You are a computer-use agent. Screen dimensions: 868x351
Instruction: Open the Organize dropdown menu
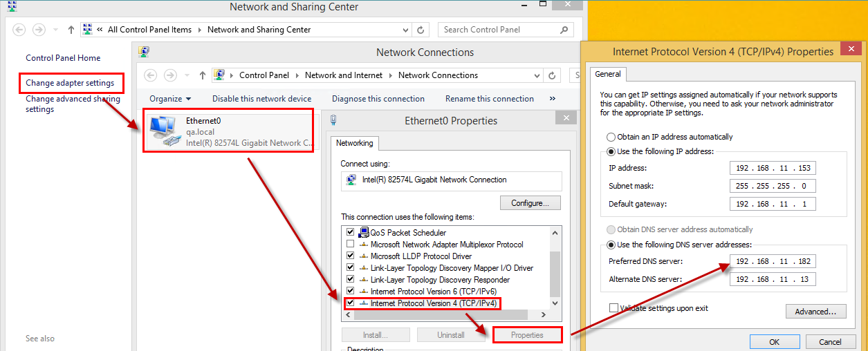[170, 99]
